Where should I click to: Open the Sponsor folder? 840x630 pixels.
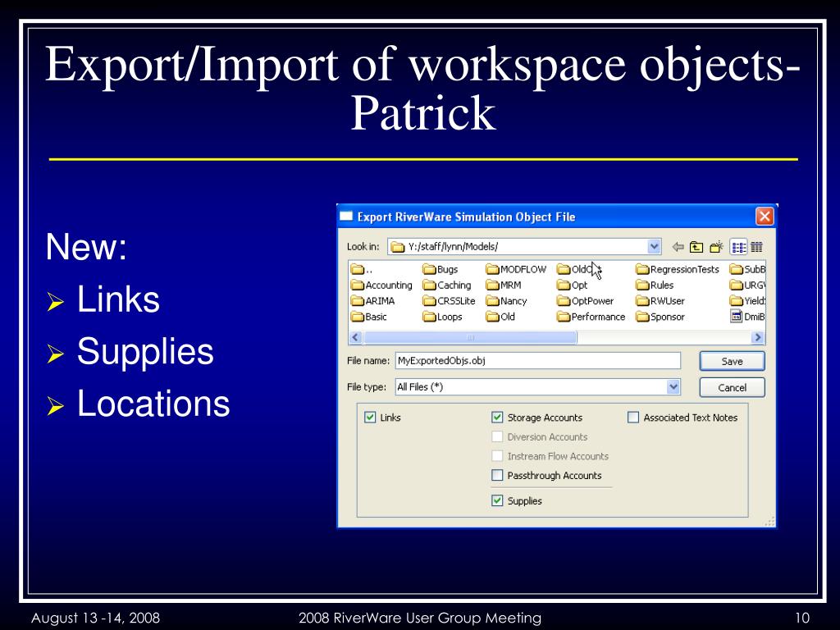pyautogui.click(x=660, y=317)
